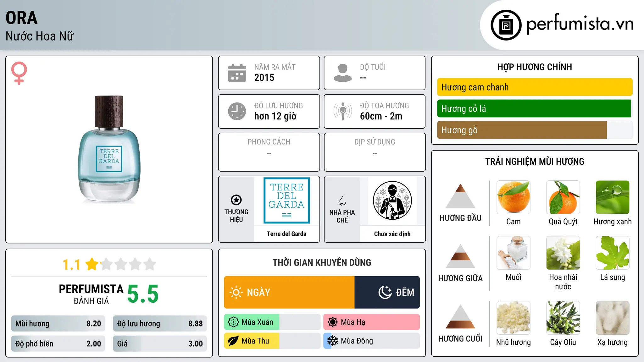The image size is (644, 362).
Task: Select the yellow Hương cam chanh bar
Action: point(535,87)
